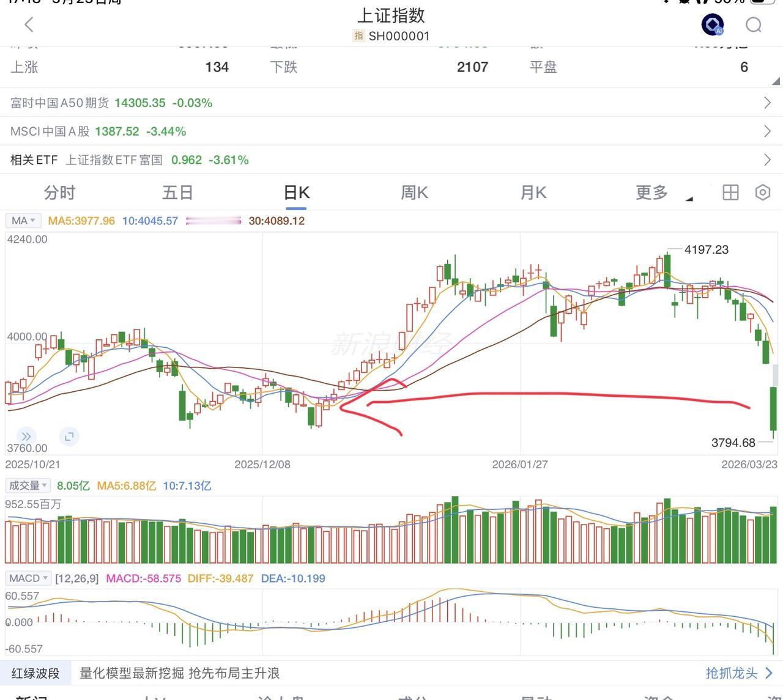Switch to the 月K tab
Image resolution: width=783 pixels, height=700 pixels.
(x=533, y=193)
